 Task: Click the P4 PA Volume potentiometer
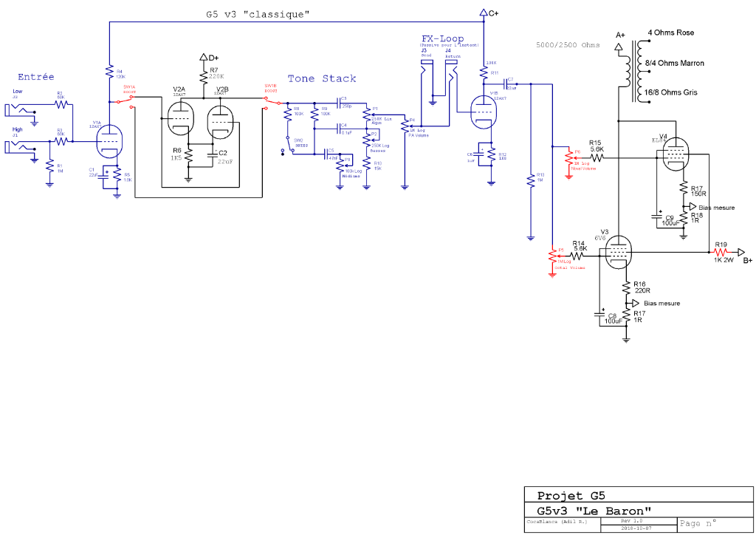click(405, 126)
